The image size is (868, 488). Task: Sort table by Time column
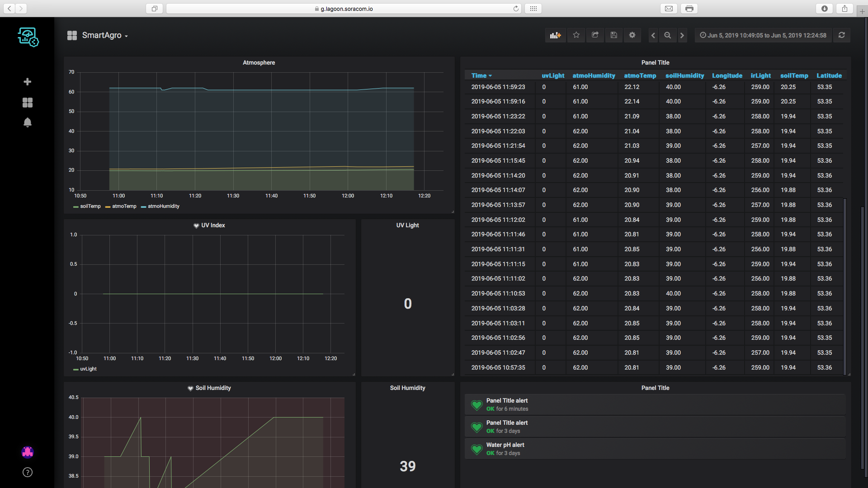(x=479, y=75)
